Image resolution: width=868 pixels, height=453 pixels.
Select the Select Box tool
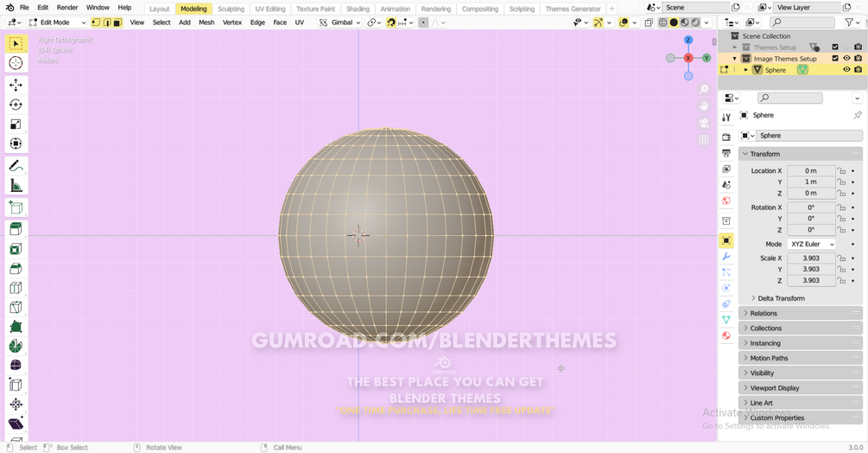(16, 44)
